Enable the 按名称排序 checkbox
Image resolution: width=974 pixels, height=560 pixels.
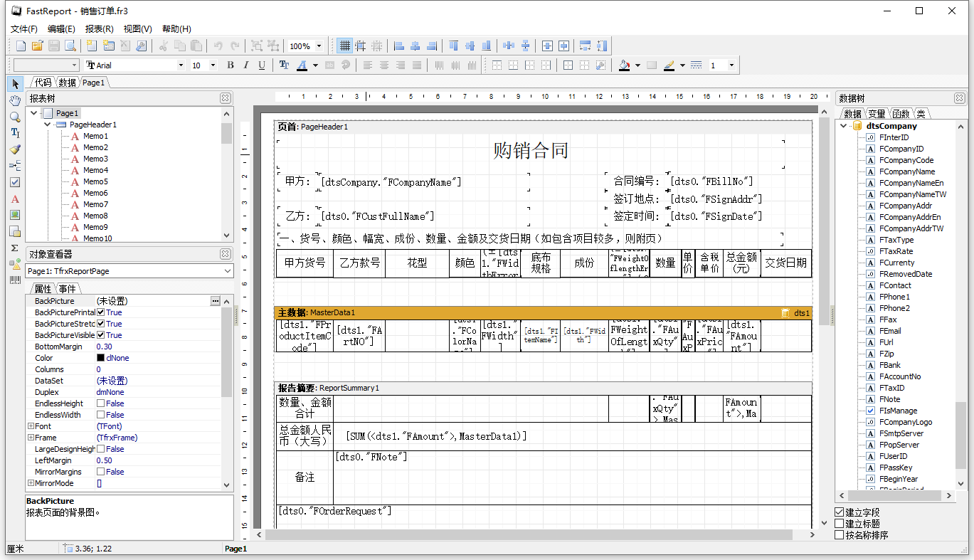[x=840, y=535]
